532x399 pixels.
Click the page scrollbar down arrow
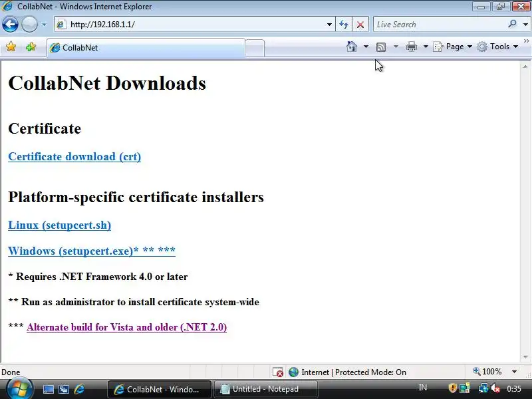(x=525, y=356)
